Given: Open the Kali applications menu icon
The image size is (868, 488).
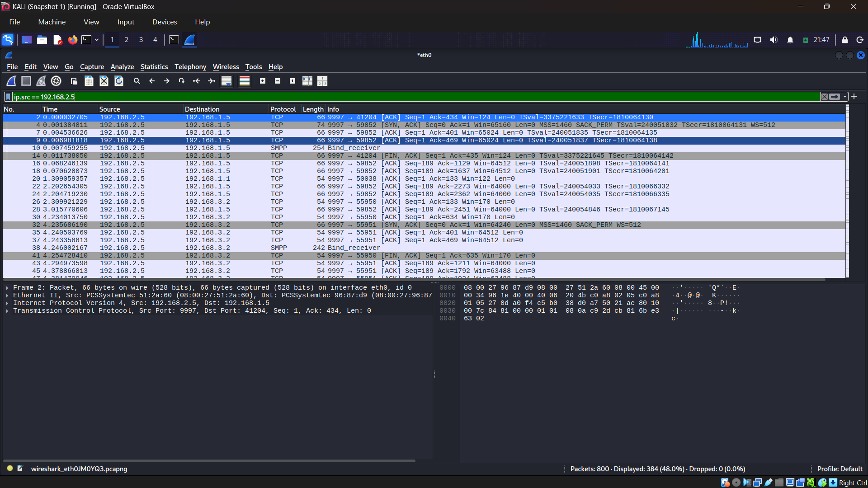Looking at the screenshot, I should (x=8, y=40).
